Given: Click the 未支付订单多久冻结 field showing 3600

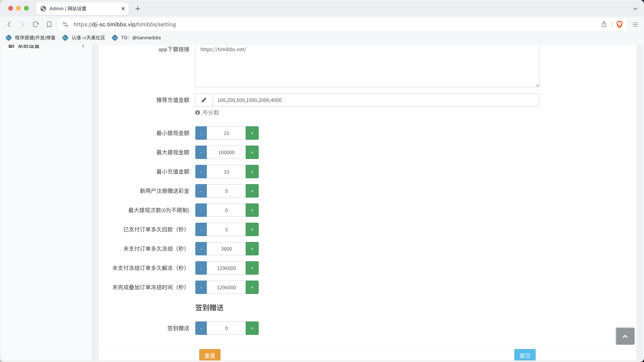Looking at the screenshot, I should (226, 248).
